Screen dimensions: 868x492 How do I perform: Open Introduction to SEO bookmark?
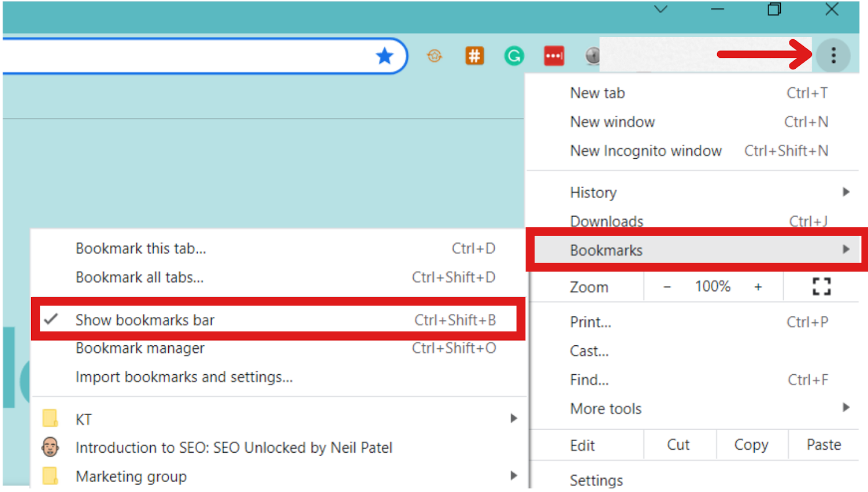pyautogui.click(x=233, y=448)
